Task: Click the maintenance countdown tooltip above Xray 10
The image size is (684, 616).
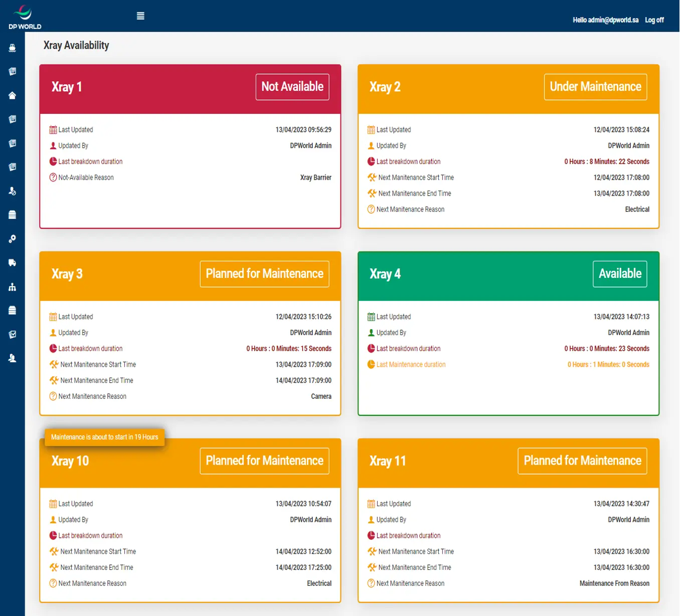Action: [104, 437]
